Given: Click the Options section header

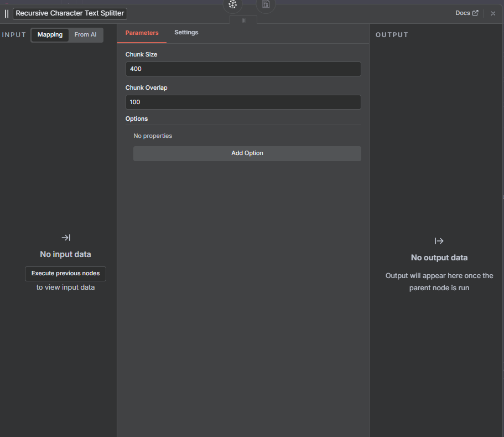Looking at the screenshot, I should pyautogui.click(x=137, y=119).
